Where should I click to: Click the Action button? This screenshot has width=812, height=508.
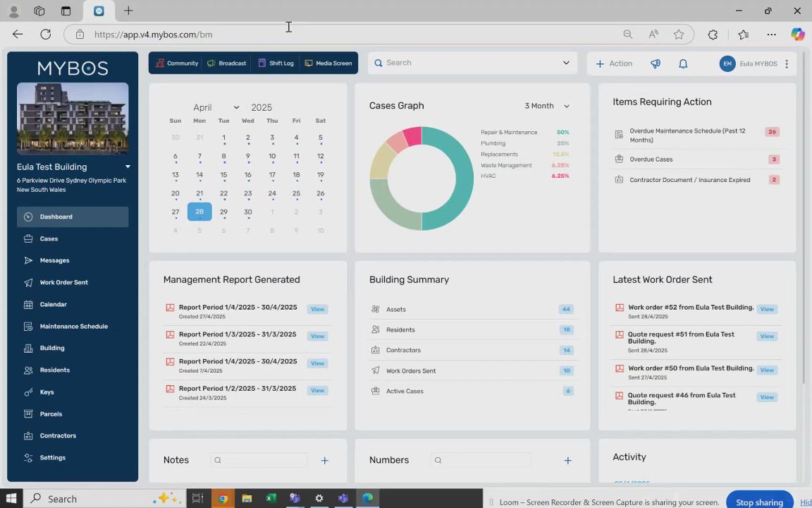pyautogui.click(x=614, y=64)
